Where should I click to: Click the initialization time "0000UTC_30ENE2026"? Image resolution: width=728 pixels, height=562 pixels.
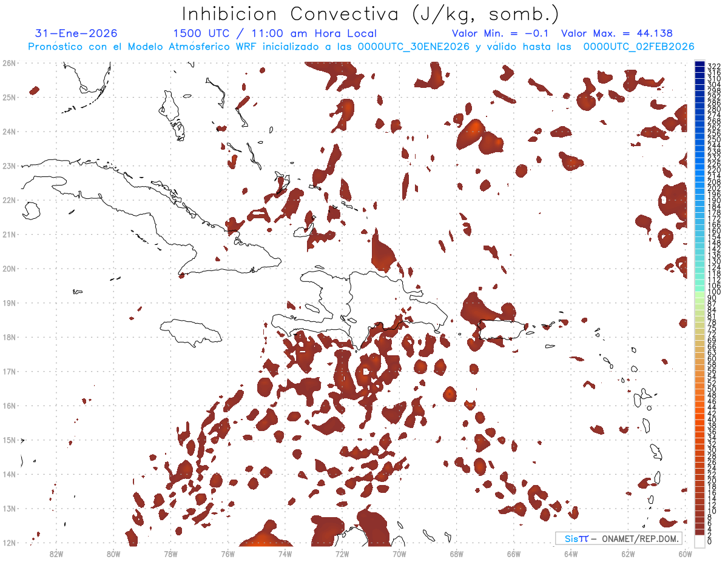414,47
